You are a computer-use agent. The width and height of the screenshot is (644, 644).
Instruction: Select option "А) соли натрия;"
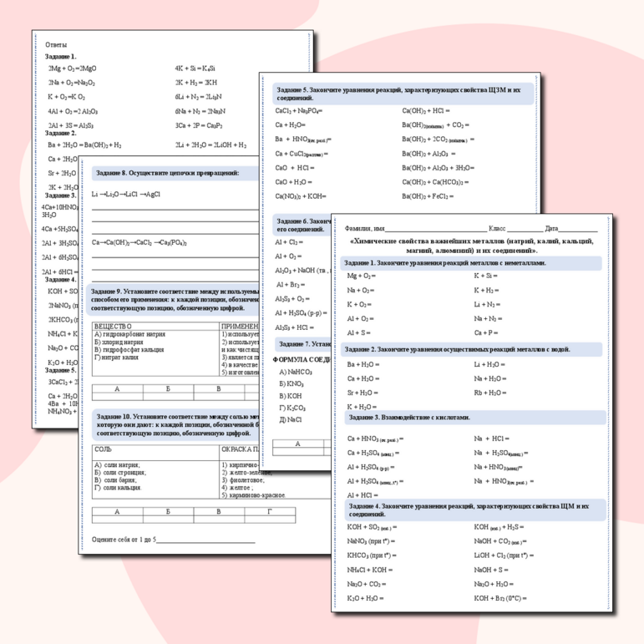[117, 465]
